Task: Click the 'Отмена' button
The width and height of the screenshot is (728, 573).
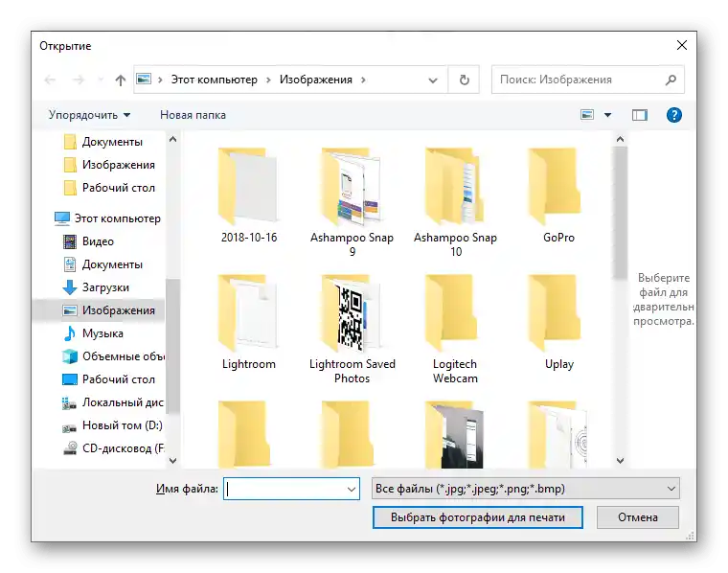Action: [x=637, y=517]
